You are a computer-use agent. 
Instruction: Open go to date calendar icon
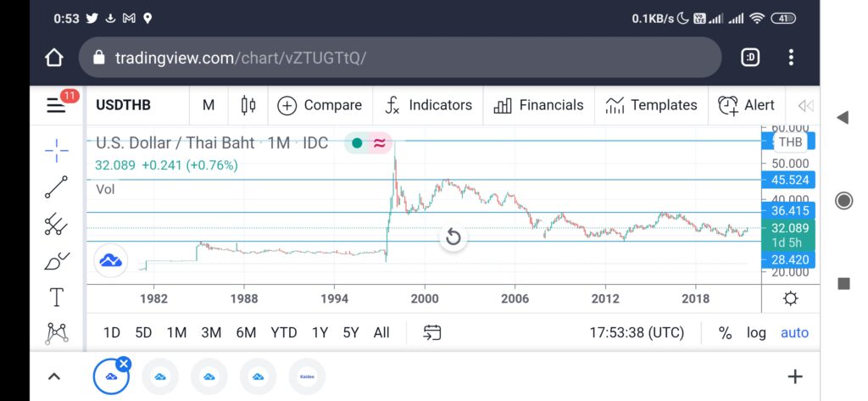pyautogui.click(x=431, y=332)
